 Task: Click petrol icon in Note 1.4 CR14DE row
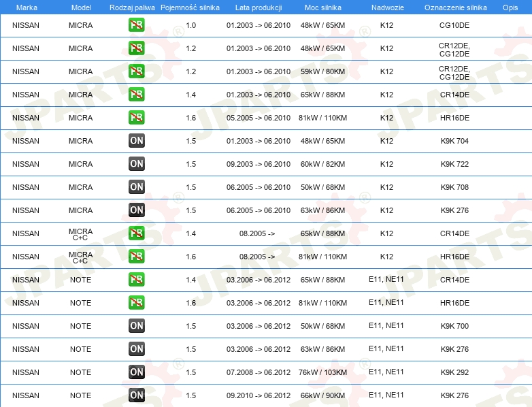tap(136, 279)
